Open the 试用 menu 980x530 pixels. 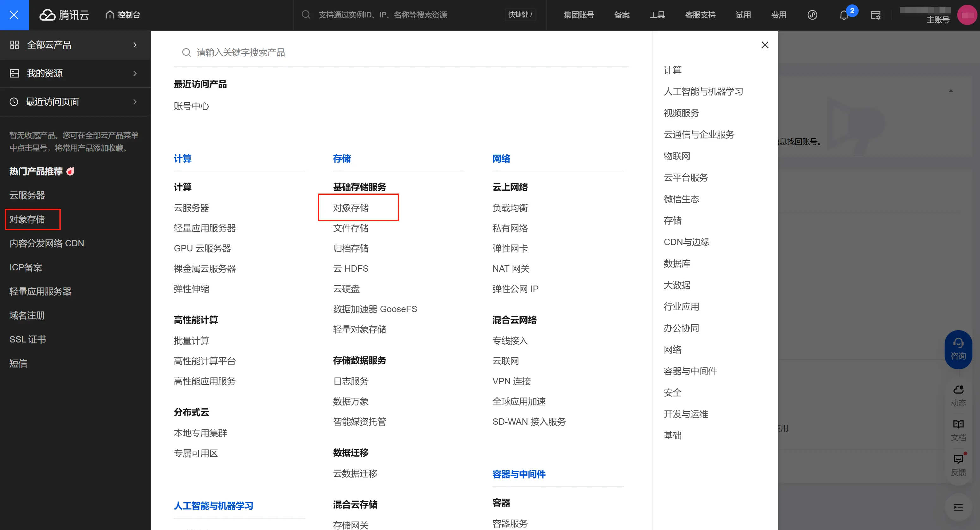click(x=743, y=15)
